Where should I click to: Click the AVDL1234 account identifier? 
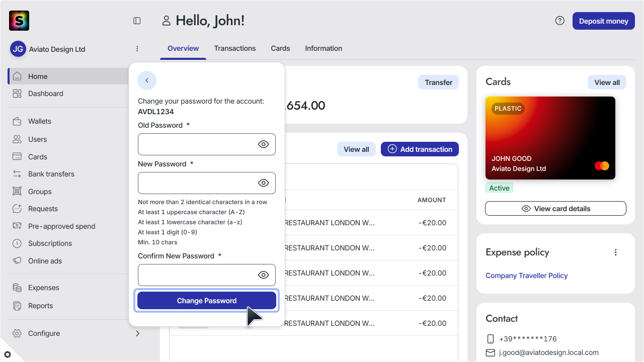(x=156, y=112)
